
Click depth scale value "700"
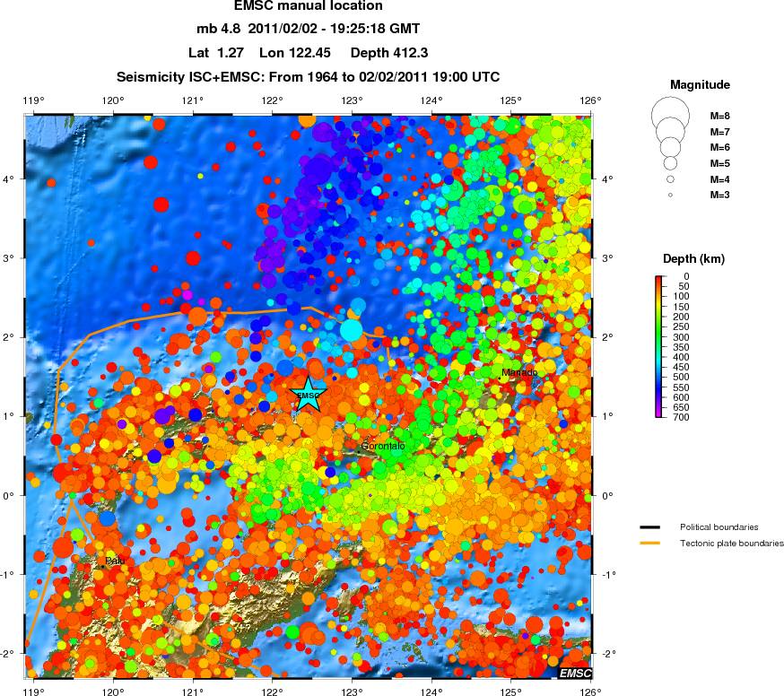pyautogui.click(x=681, y=417)
